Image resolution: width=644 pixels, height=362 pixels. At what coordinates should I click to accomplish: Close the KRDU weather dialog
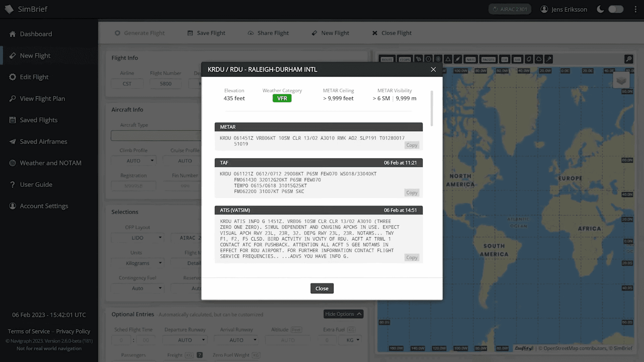coord(321,288)
